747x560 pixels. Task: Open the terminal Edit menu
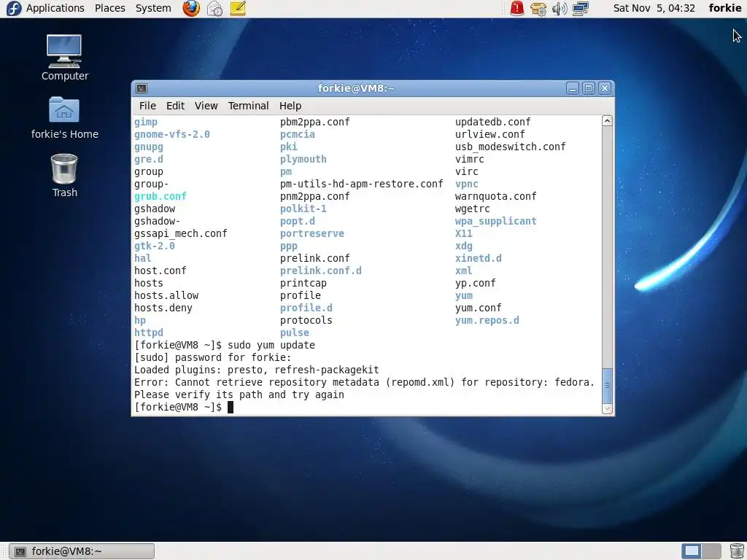point(175,106)
